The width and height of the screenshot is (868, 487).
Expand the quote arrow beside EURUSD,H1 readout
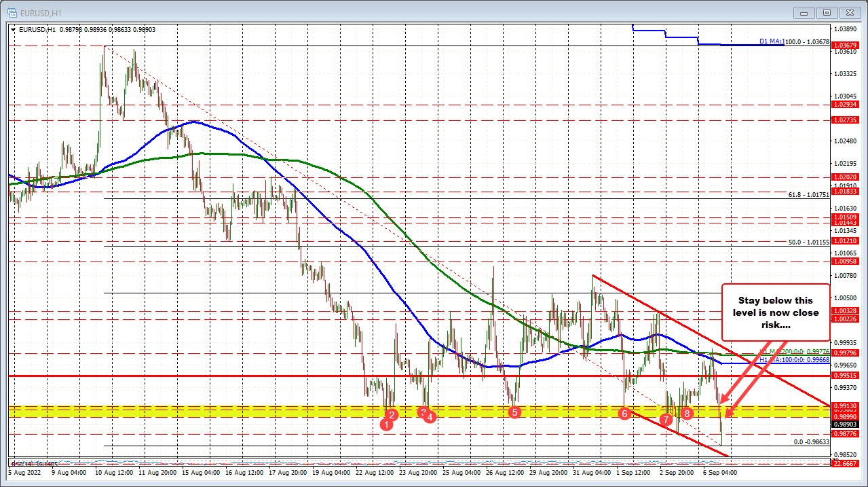click(x=13, y=29)
